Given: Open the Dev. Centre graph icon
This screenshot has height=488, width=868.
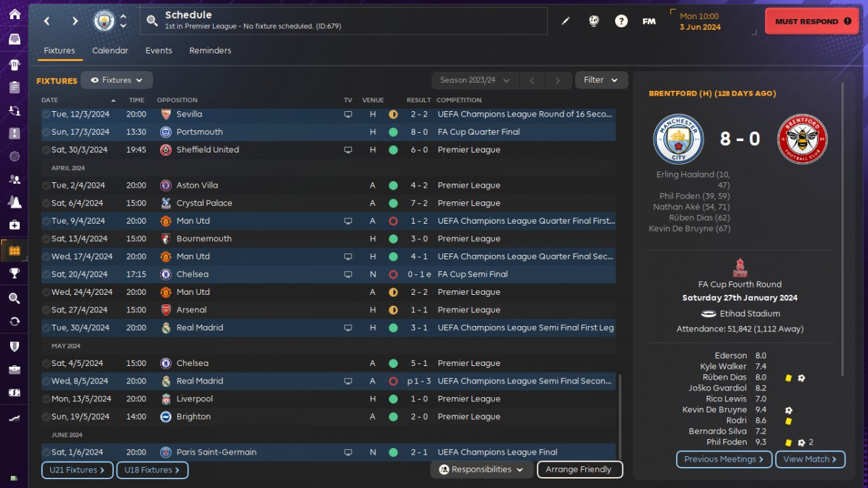Looking at the screenshot, I should [x=14, y=418].
